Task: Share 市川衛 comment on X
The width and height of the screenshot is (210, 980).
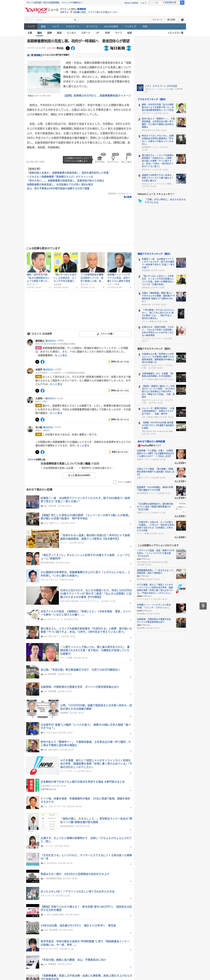Action: coord(37,452)
